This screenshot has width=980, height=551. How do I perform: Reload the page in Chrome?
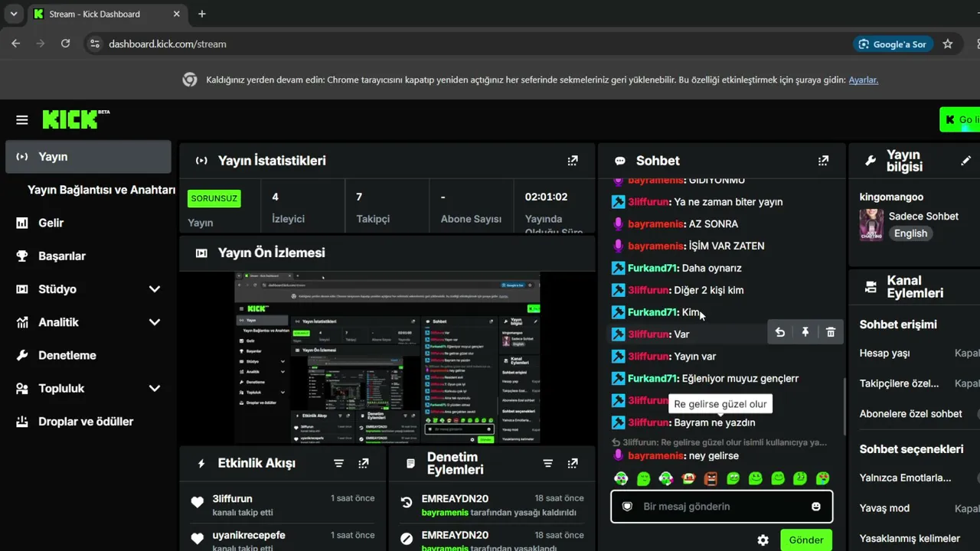click(66, 44)
